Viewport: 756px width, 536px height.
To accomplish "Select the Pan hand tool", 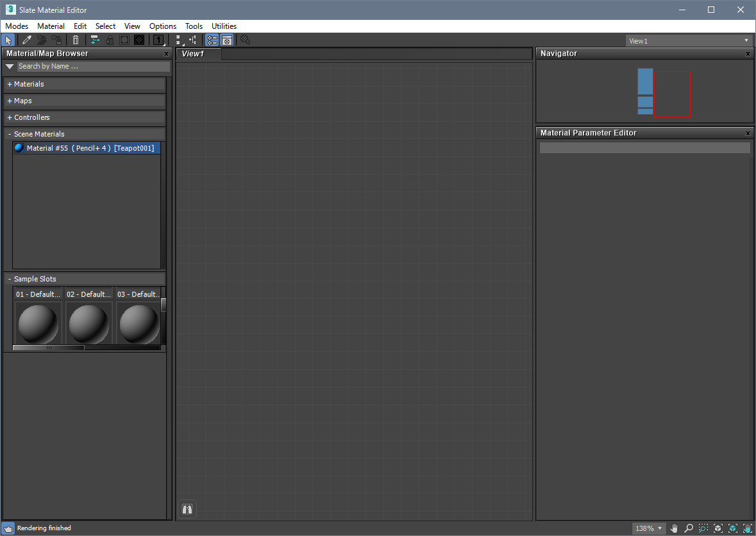I will (674, 528).
